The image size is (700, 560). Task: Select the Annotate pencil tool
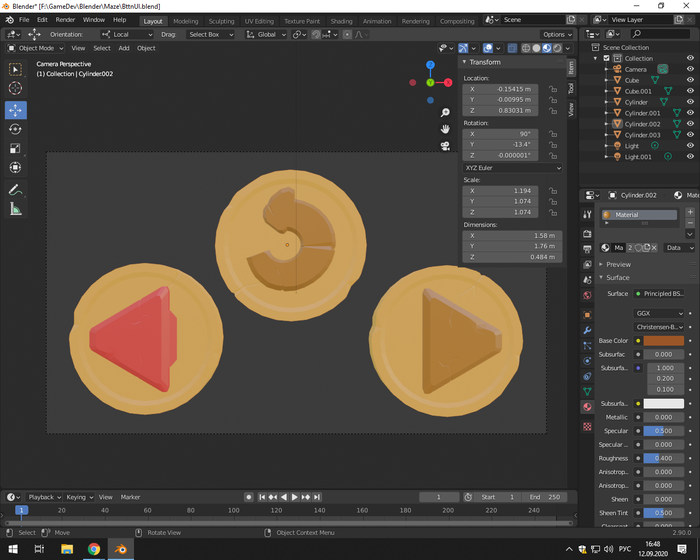click(15, 189)
